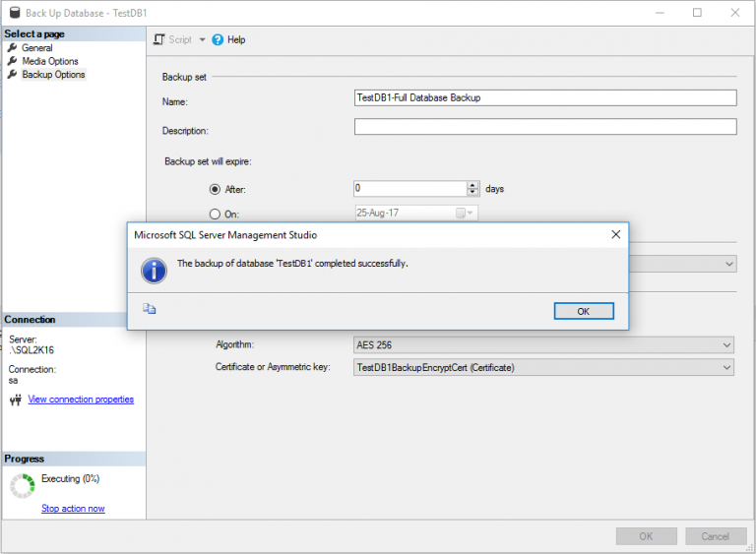Click the connection properties plug icon
This screenshot has width=756, height=554.
(x=16, y=400)
